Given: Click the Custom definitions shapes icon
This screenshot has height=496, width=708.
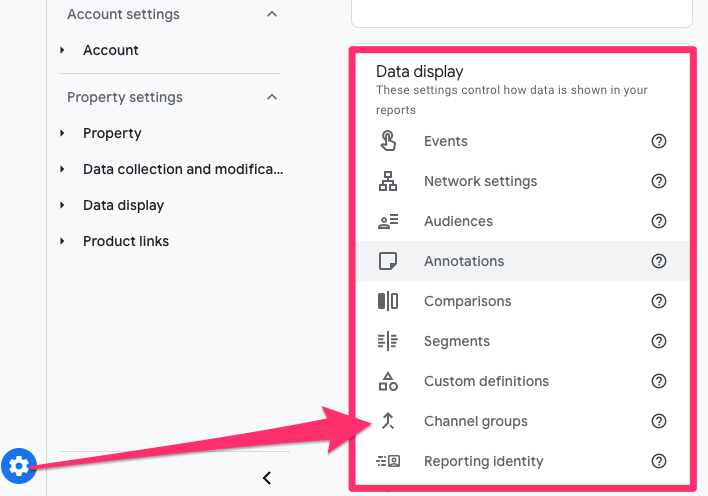Looking at the screenshot, I should [388, 381].
